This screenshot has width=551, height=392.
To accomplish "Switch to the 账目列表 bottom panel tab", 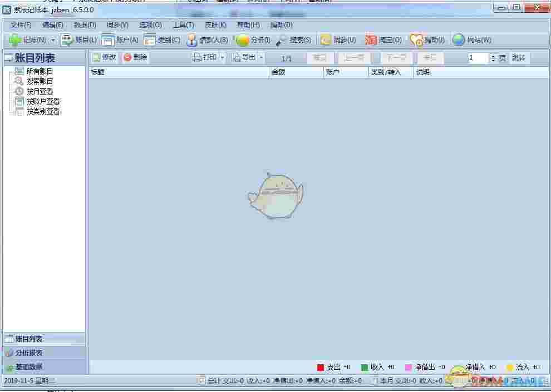I will 44,339.
